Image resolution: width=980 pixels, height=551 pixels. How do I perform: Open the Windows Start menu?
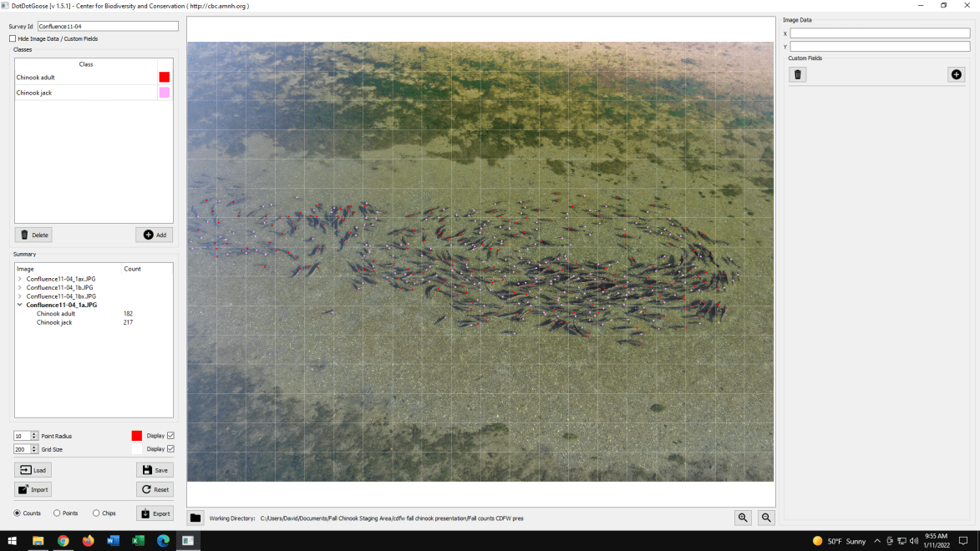[x=12, y=541]
